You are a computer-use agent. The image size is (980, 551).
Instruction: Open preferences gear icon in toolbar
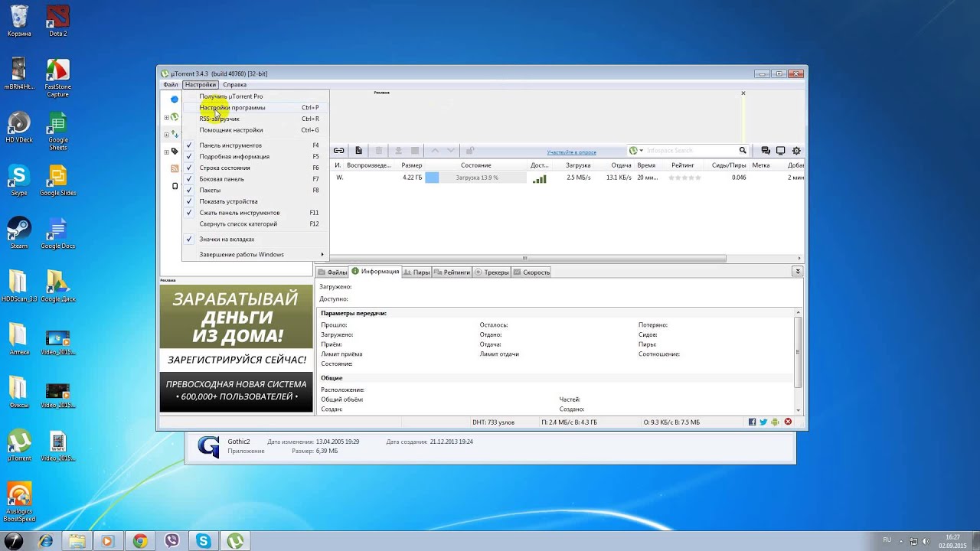796,151
